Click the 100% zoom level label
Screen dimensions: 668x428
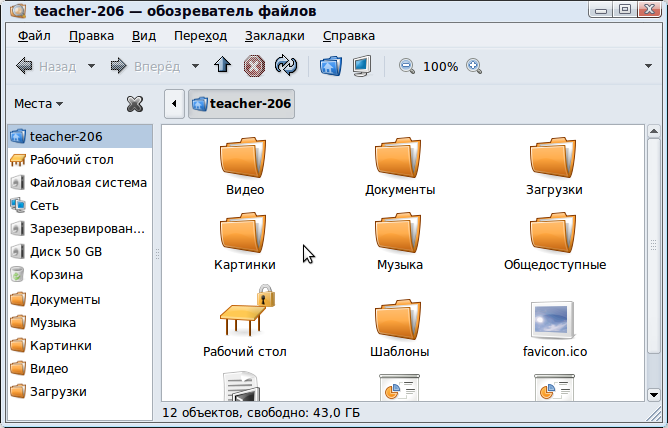(x=440, y=66)
